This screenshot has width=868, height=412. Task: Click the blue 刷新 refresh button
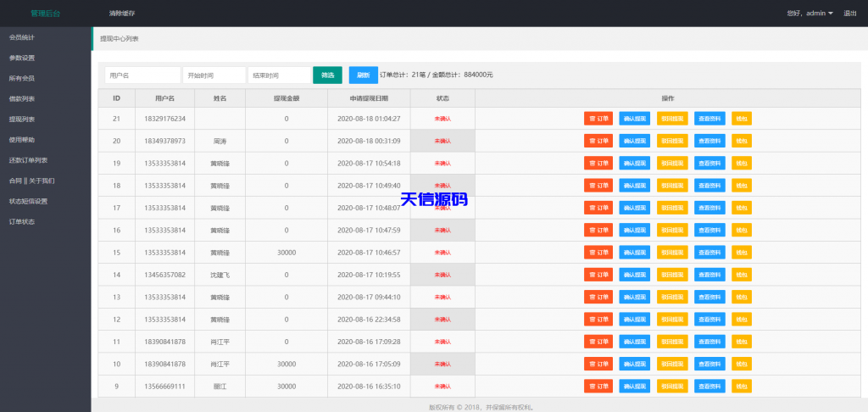click(363, 75)
